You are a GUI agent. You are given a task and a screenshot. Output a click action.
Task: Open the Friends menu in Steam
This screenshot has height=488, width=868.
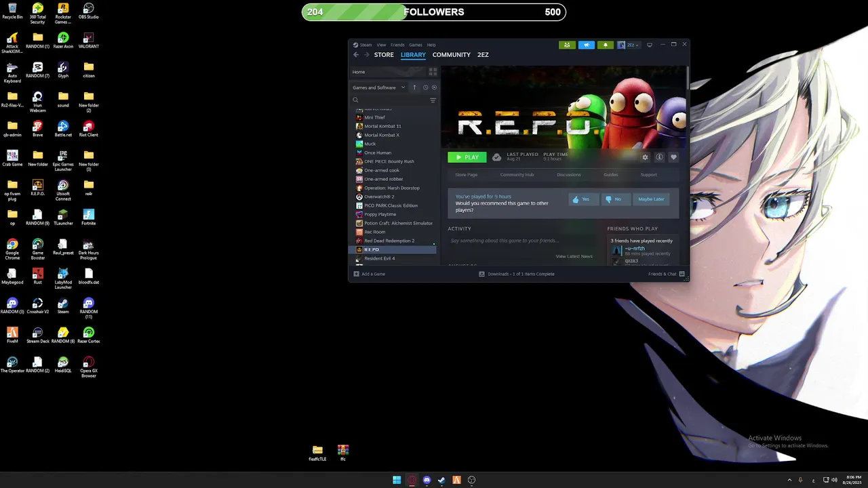click(x=397, y=45)
